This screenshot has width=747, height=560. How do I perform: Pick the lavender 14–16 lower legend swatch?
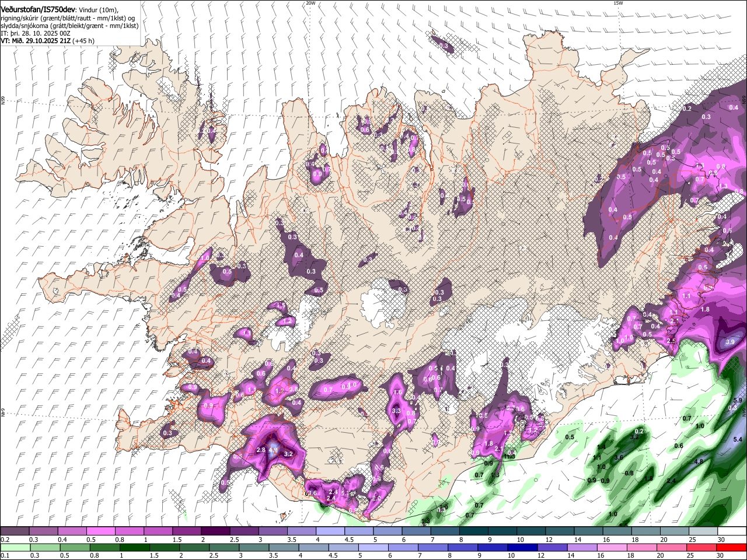pos(582,547)
